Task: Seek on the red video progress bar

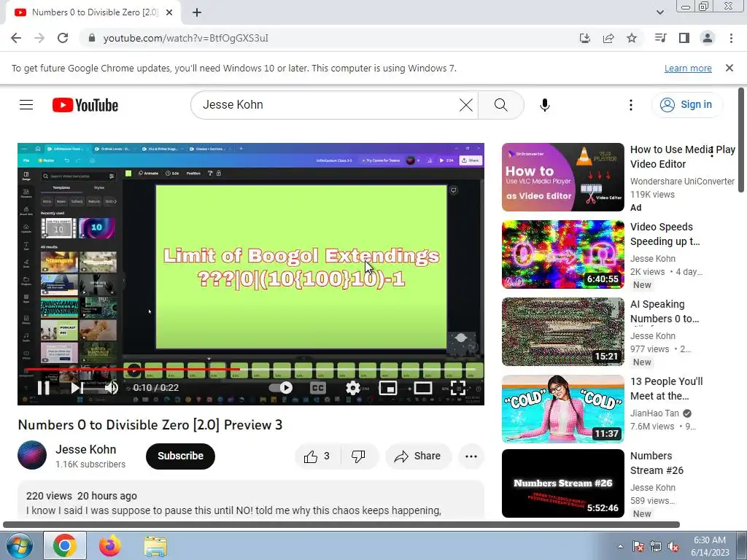Action: [x=251, y=369]
